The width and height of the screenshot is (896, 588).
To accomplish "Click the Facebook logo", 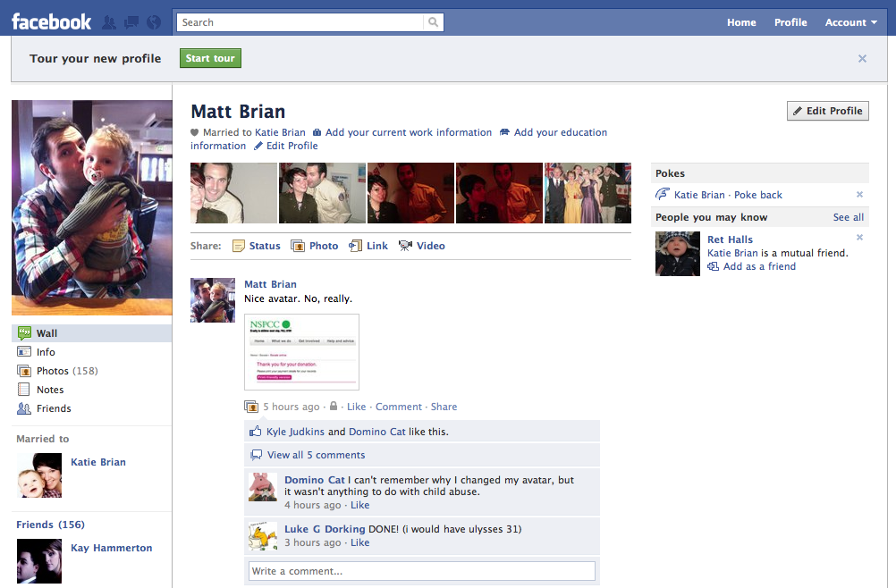I will point(52,21).
